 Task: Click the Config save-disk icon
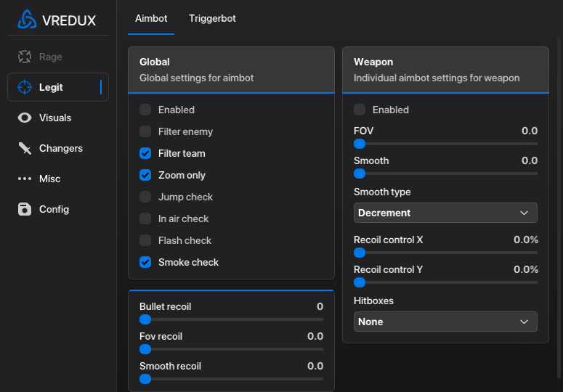click(25, 209)
